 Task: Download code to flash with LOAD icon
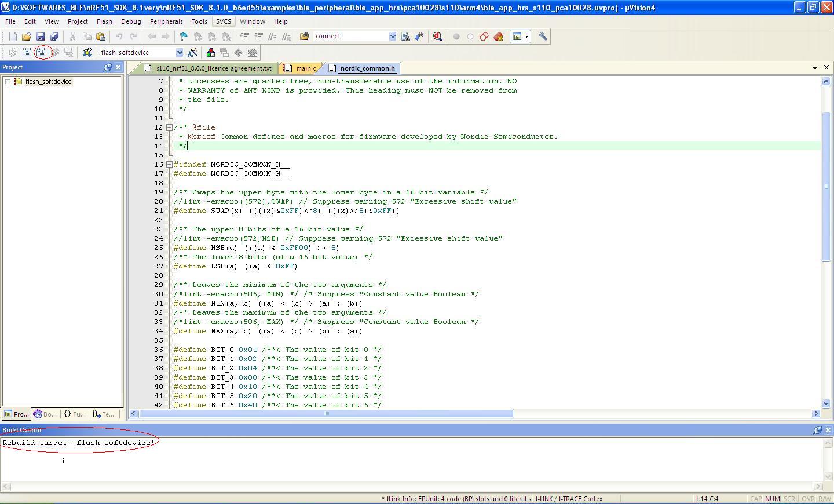[x=87, y=53]
